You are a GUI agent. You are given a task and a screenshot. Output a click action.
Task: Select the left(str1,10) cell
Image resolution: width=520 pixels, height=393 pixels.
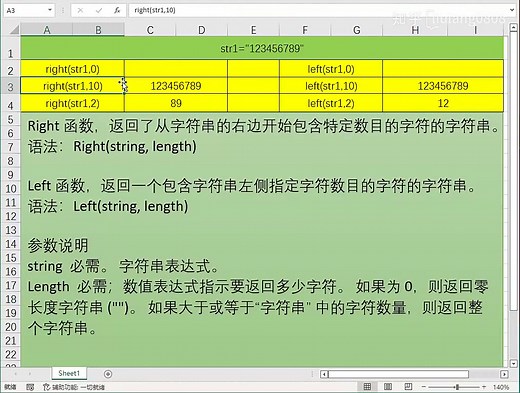(331, 86)
